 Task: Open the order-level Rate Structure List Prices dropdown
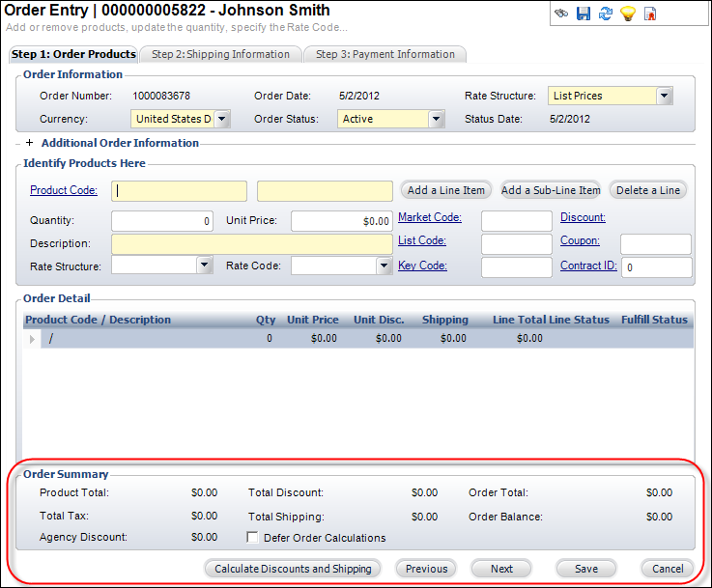click(664, 96)
